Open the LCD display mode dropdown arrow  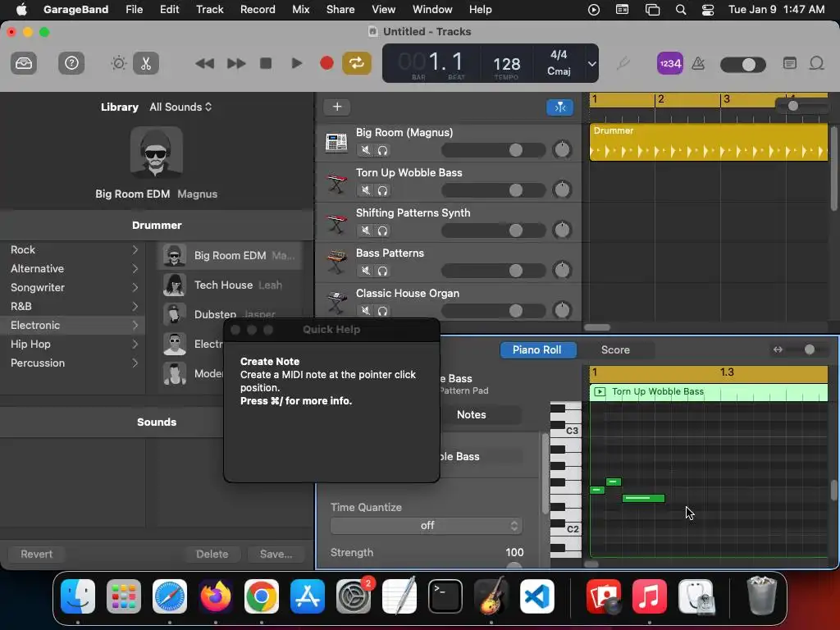click(591, 64)
